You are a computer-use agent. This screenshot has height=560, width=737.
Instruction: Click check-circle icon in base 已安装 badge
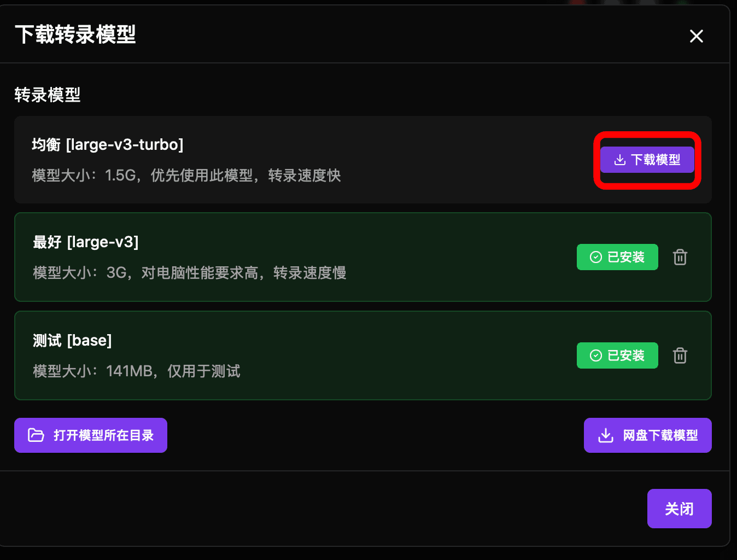click(596, 355)
